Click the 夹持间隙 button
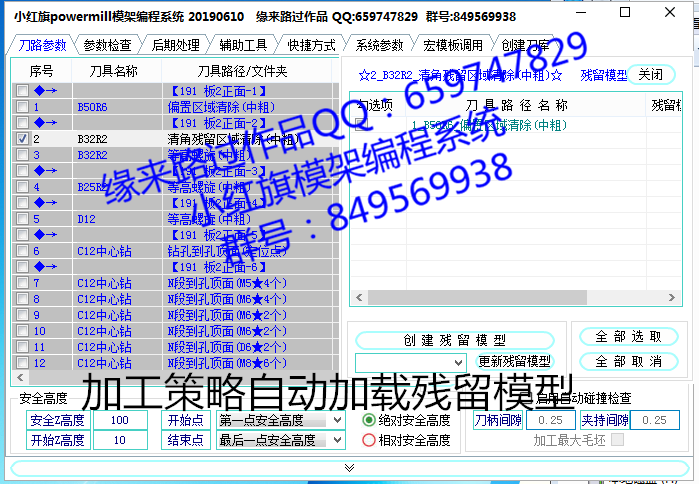This screenshot has height=484, width=699. click(x=605, y=420)
